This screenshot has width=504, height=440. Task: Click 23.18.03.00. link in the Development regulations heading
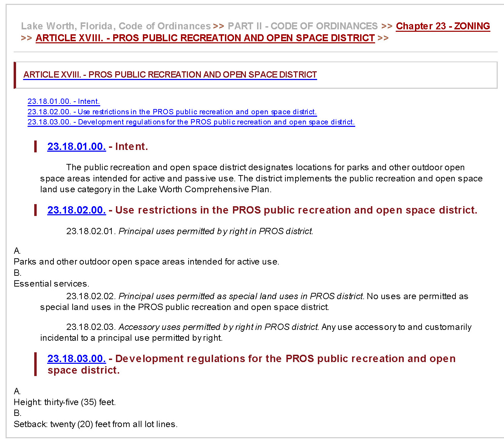tap(76, 359)
